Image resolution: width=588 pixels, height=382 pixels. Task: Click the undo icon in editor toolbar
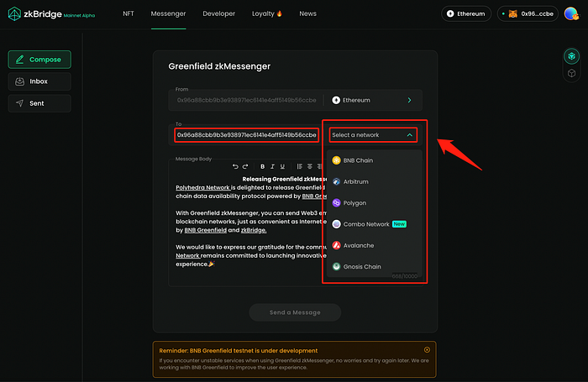[235, 166]
